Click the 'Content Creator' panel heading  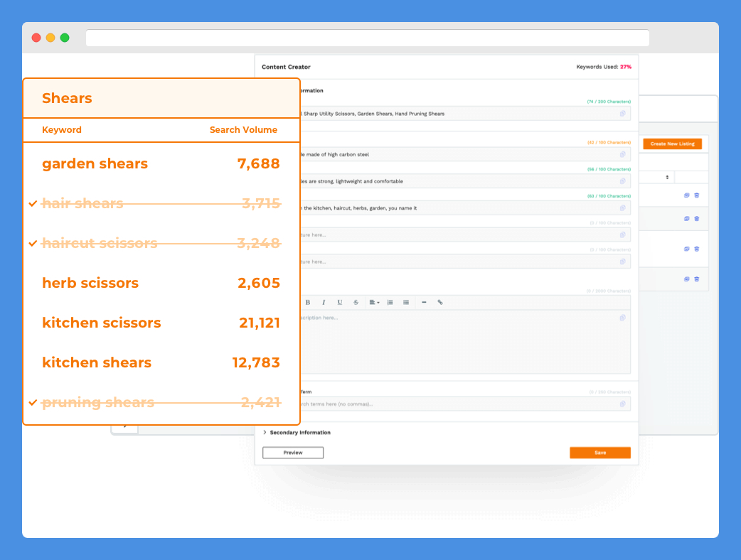click(286, 67)
